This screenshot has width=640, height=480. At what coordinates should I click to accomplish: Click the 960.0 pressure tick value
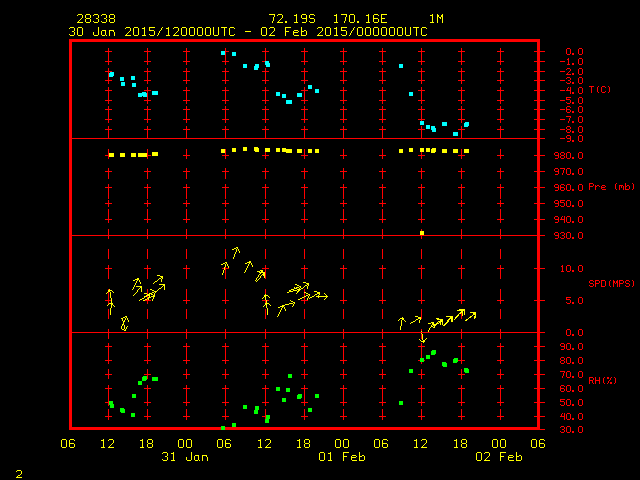point(569,187)
